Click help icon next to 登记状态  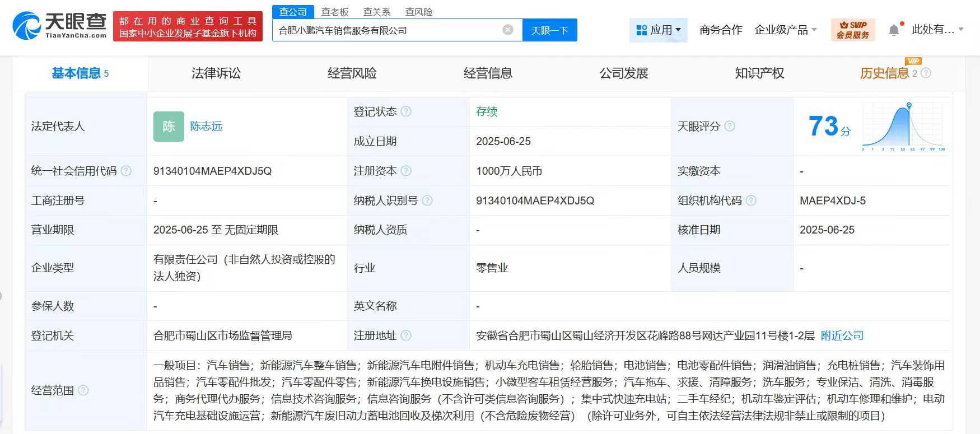[x=406, y=111]
